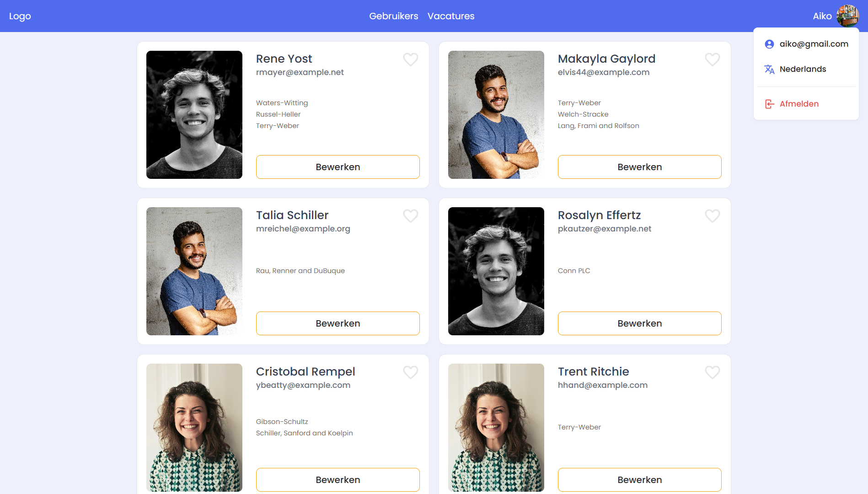Click the user account icon beside aiko@gmail.com
The height and width of the screenshot is (494, 868).
[769, 44]
